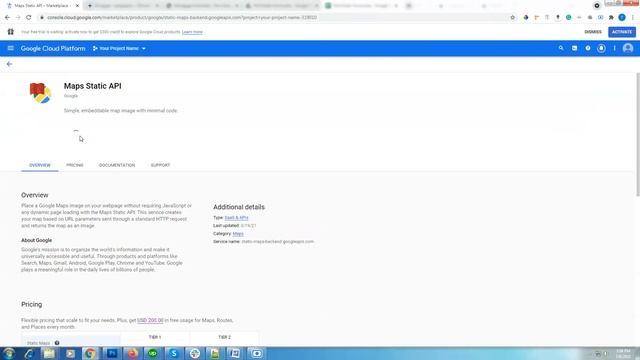The width and height of the screenshot is (640, 360).
Task: Click the gift icon in the free trial banner
Action: pos(11,32)
